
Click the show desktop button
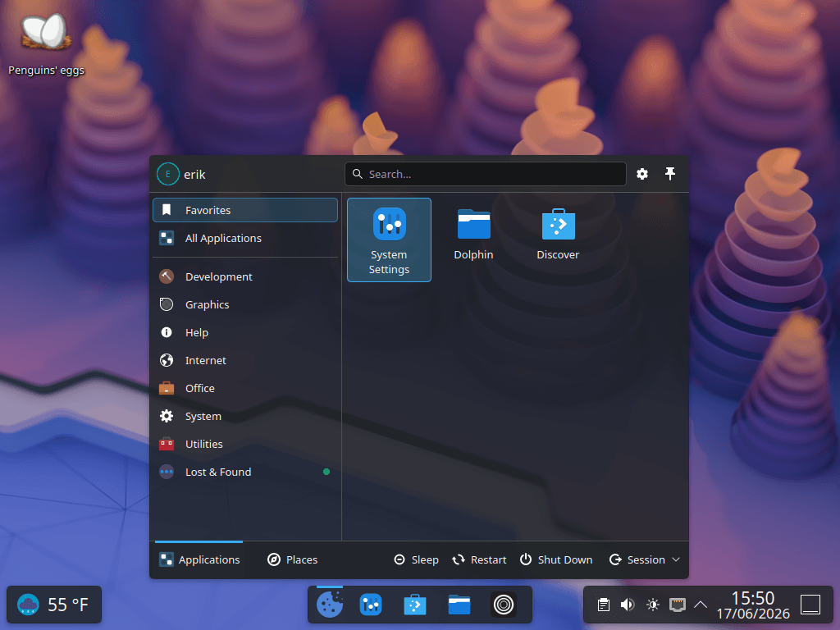click(x=810, y=605)
